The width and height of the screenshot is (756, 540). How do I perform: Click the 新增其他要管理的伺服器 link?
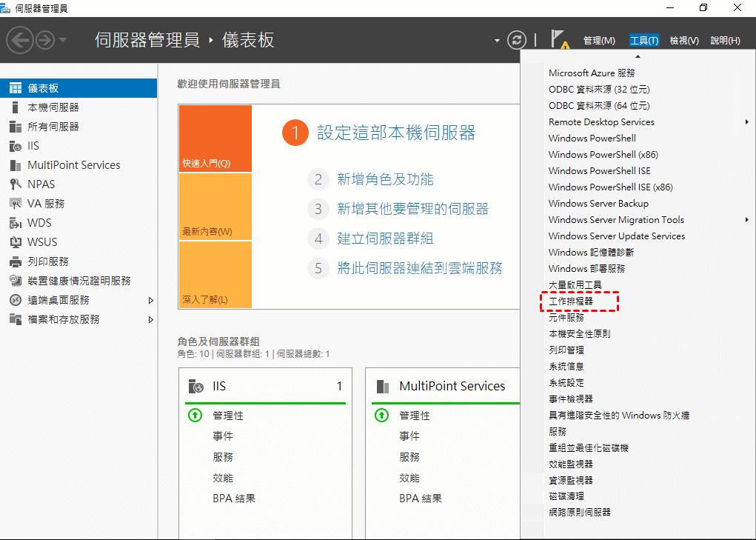[412, 209]
